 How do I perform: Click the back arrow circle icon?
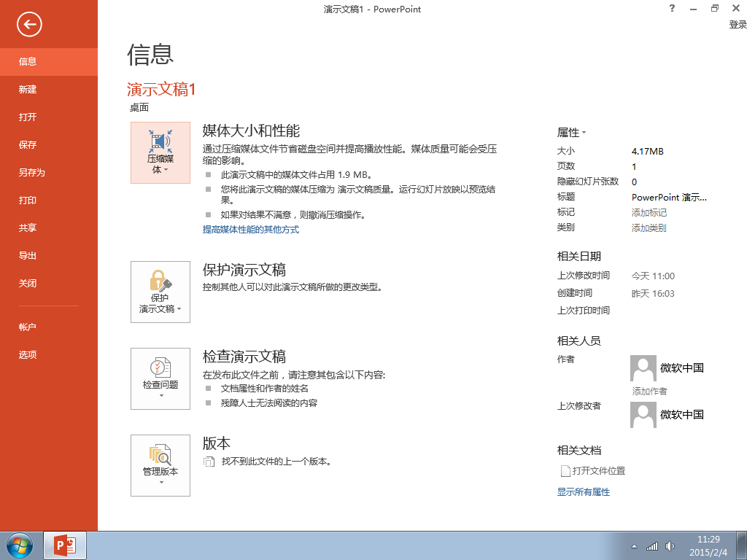click(29, 24)
